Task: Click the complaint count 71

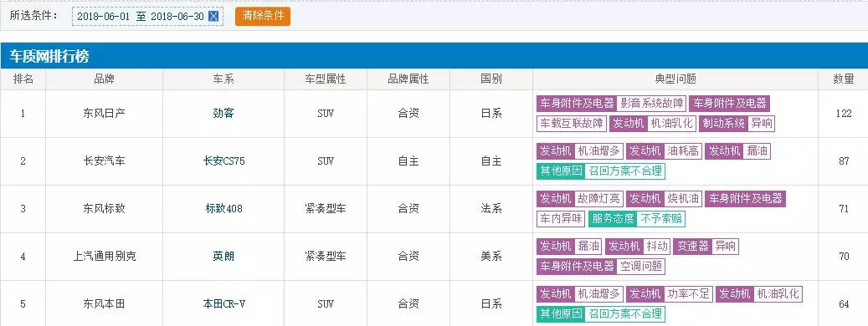Action: pos(844,209)
